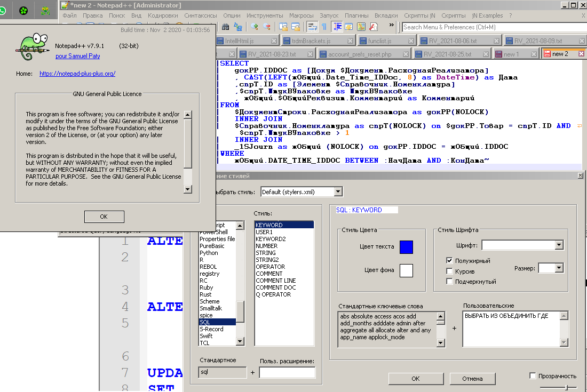587x392 pixels.
Task: Switch to the account_prefs_reset.php tab
Action: [x=359, y=54]
